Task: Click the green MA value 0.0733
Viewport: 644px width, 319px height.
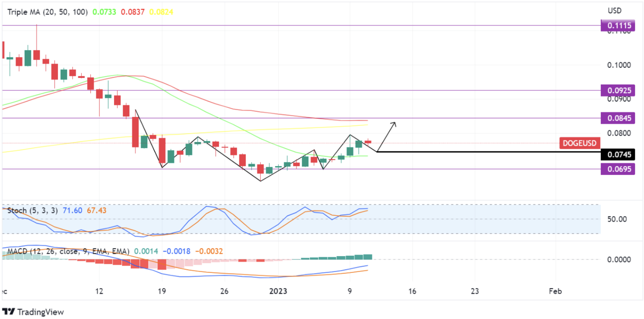Action: point(104,12)
